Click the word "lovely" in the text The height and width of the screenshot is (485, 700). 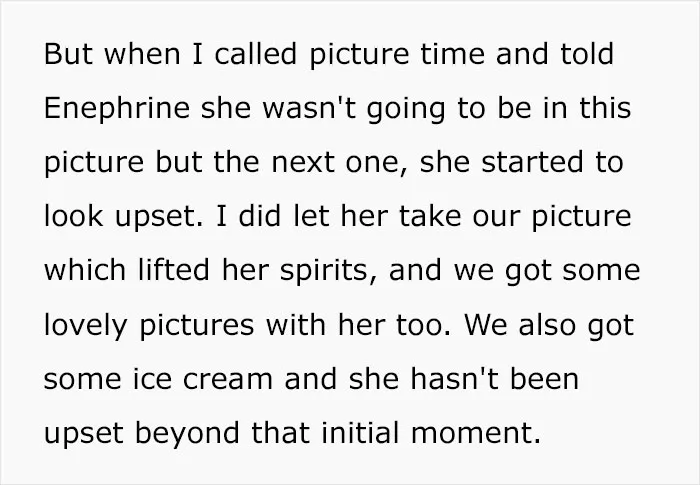(86, 326)
